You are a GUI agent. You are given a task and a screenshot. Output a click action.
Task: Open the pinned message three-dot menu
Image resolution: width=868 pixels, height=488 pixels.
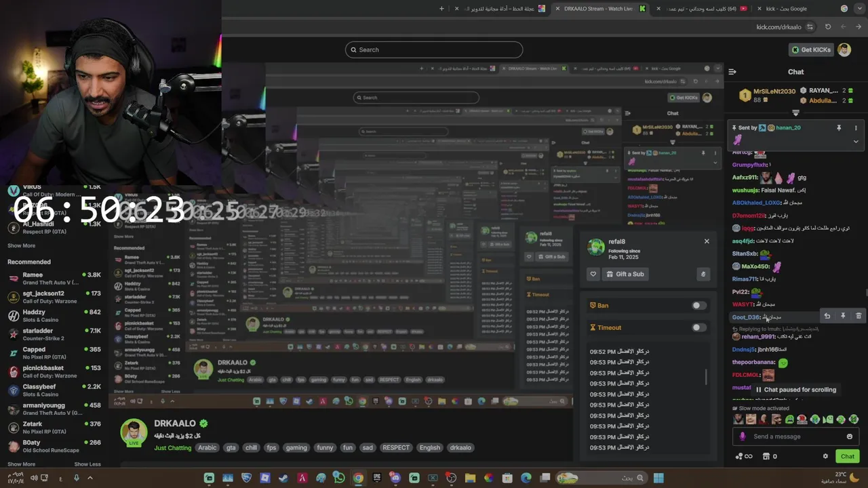click(856, 128)
